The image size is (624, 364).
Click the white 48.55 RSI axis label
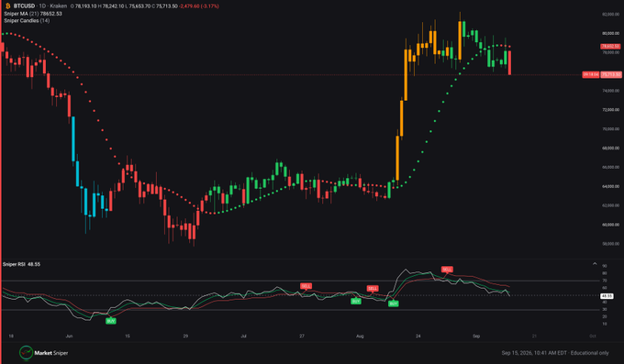click(607, 296)
